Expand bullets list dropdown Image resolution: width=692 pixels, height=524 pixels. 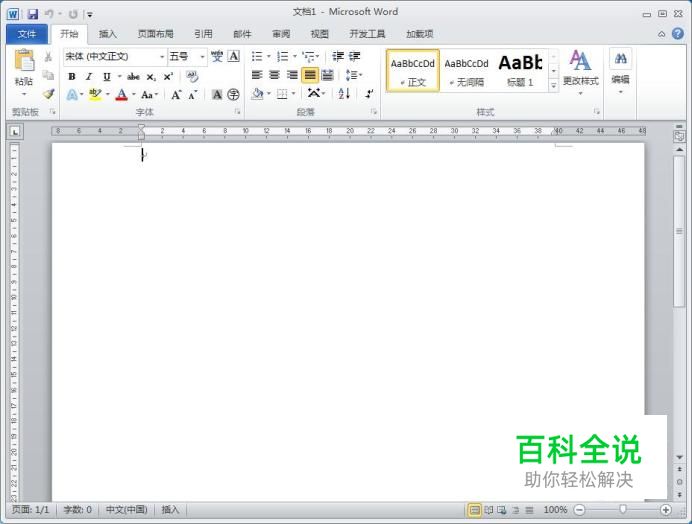268,57
